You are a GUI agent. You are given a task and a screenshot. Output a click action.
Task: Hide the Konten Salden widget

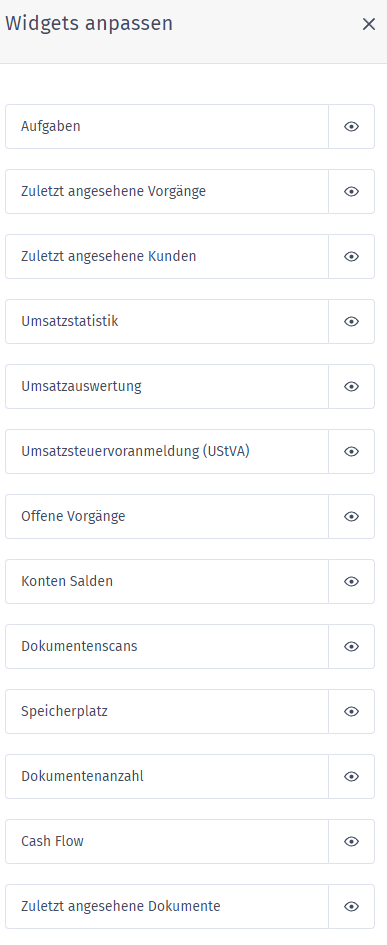pyautogui.click(x=351, y=582)
